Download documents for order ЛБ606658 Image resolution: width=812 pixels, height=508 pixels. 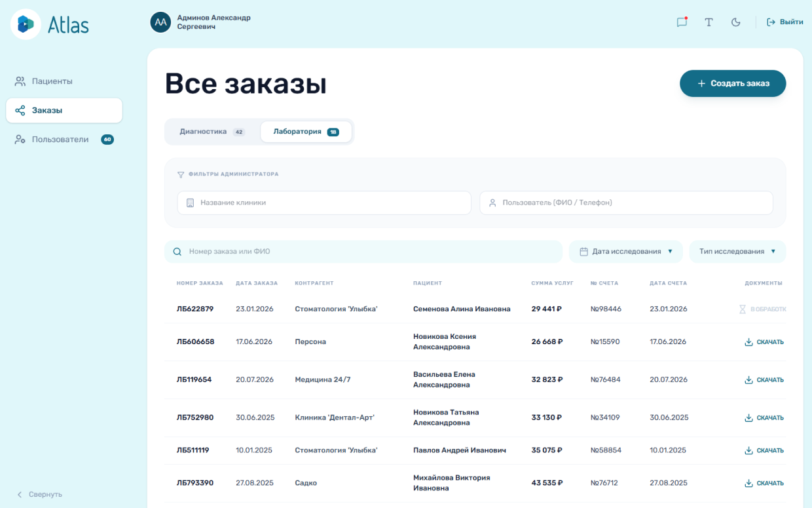764,342
